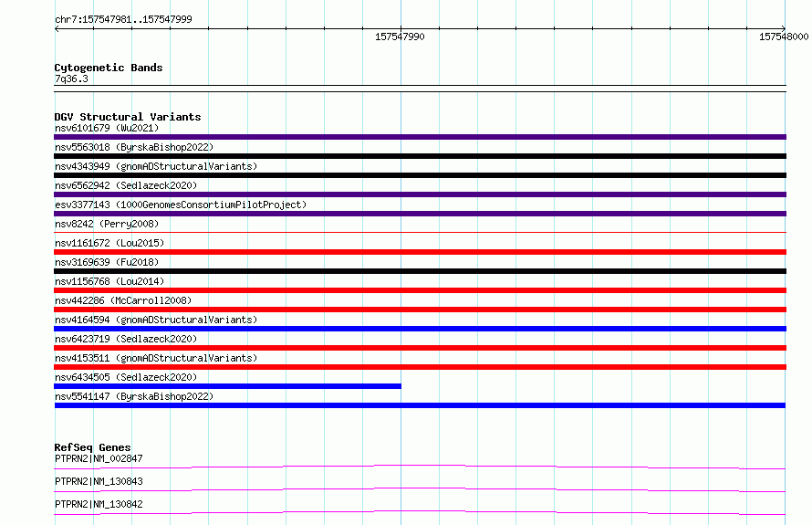Select the 7q36.3 cytogenetic band label

[x=71, y=79]
